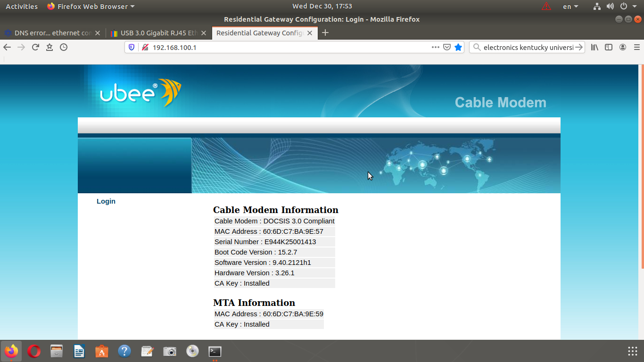
Task: Open Firefox Web Browser app menu
Action: [x=91, y=7]
